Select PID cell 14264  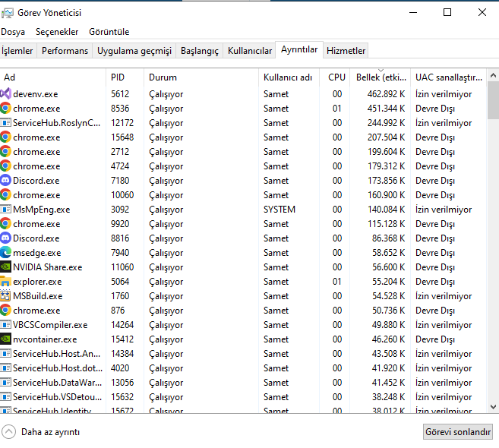pos(122,325)
